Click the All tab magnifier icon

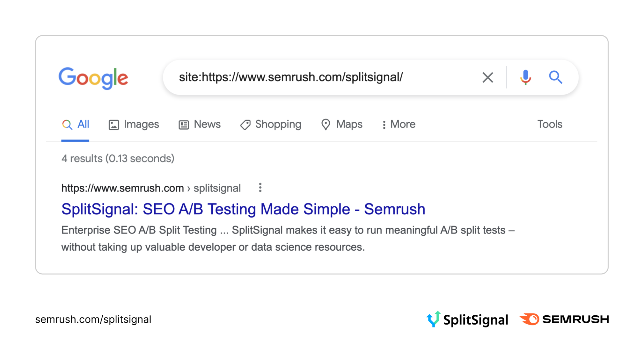[67, 125]
